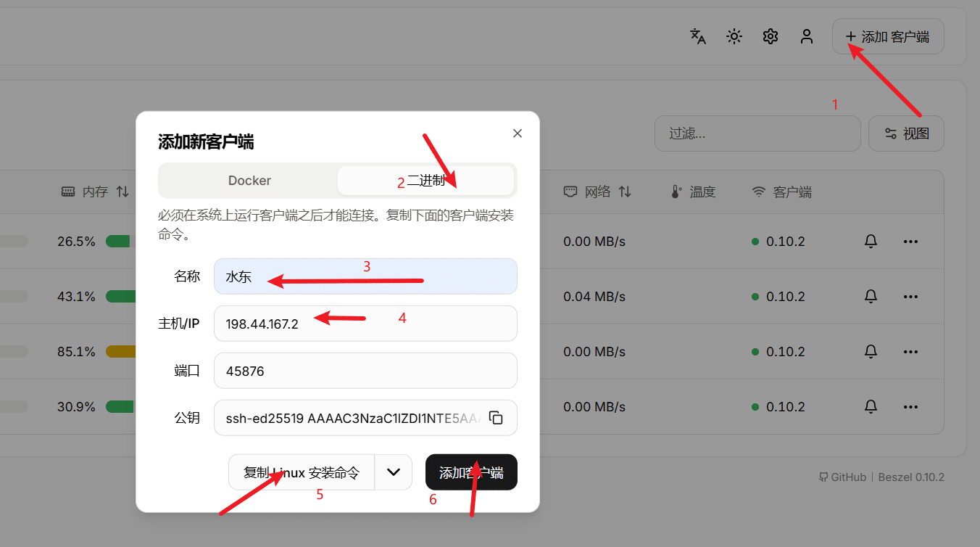Switch to the Docker tab

[249, 180]
